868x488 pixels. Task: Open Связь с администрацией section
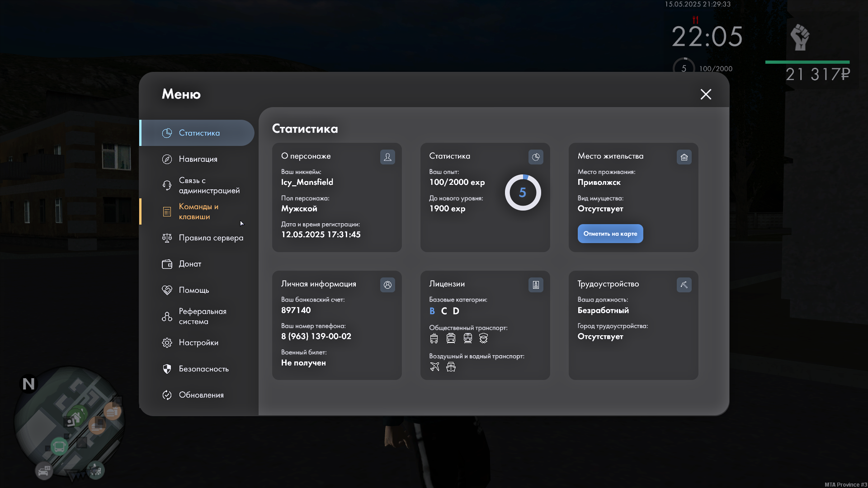(197, 185)
